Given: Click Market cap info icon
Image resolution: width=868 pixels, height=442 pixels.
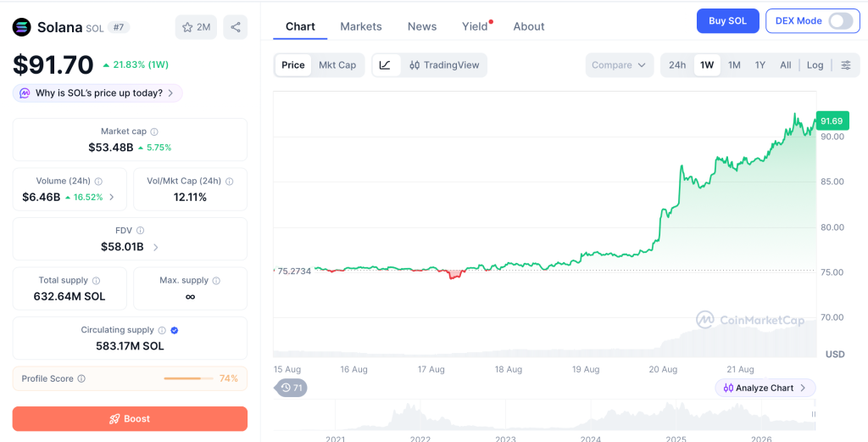Looking at the screenshot, I should pyautogui.click(x=154, y=131).
